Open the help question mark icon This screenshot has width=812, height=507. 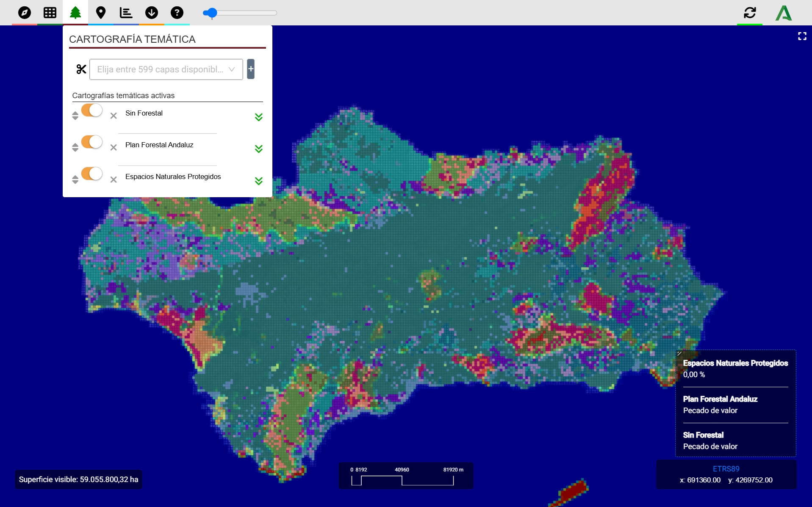(177, 13)
